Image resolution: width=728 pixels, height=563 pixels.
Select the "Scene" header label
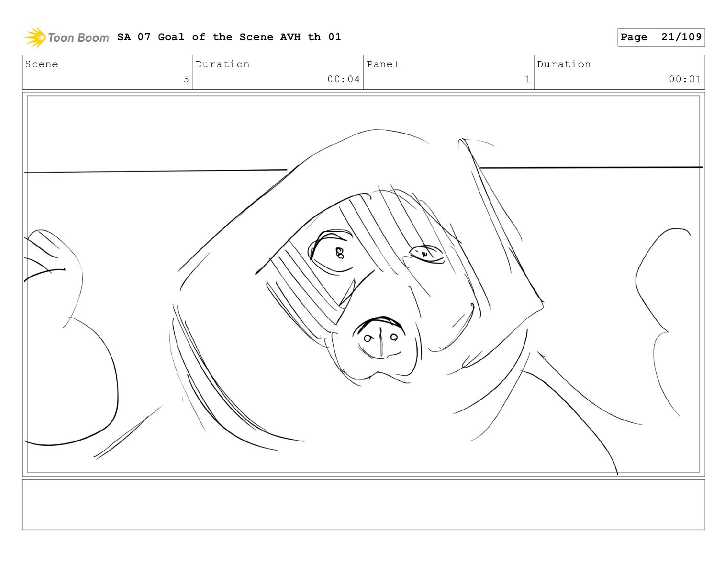(42, 64)
